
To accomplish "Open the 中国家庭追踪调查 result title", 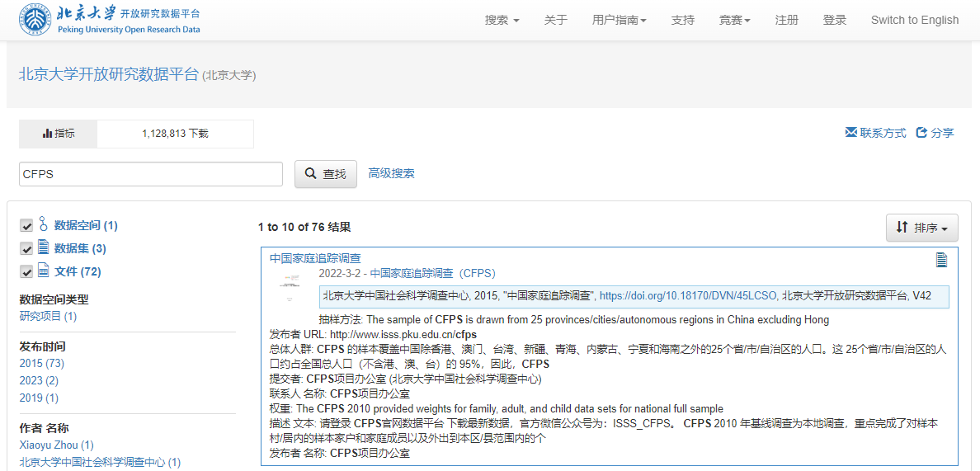I will pos(315,258).
